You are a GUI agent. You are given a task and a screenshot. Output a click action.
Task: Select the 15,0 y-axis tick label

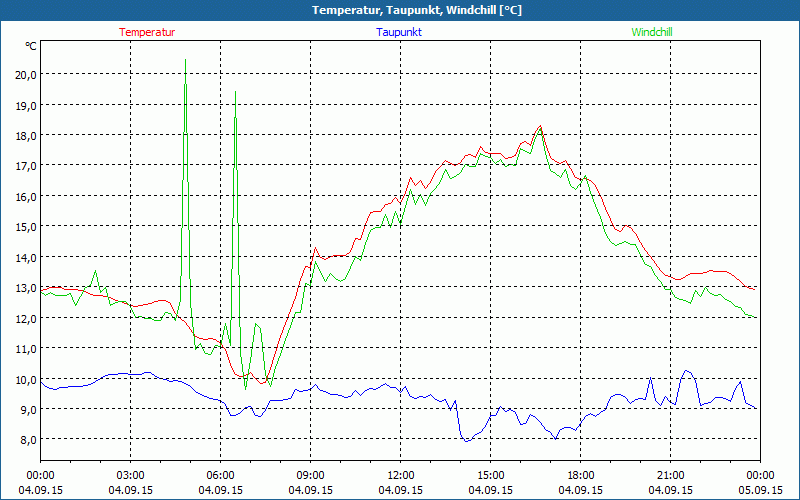point(23,226)
